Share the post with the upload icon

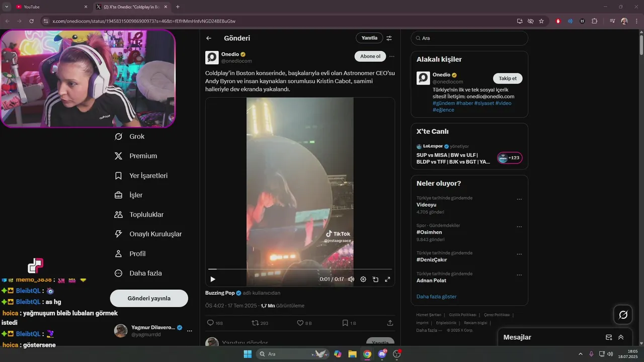[x=390, y=323]
